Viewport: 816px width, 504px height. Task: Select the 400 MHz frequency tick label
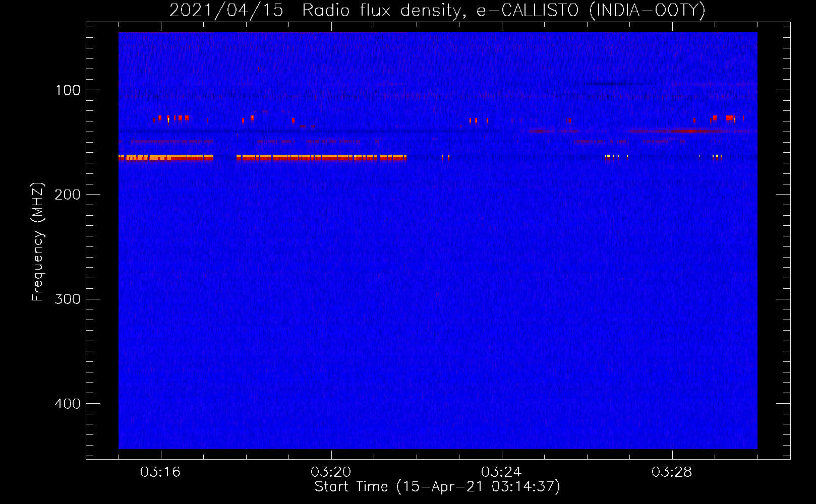click(x=68, y=404)
